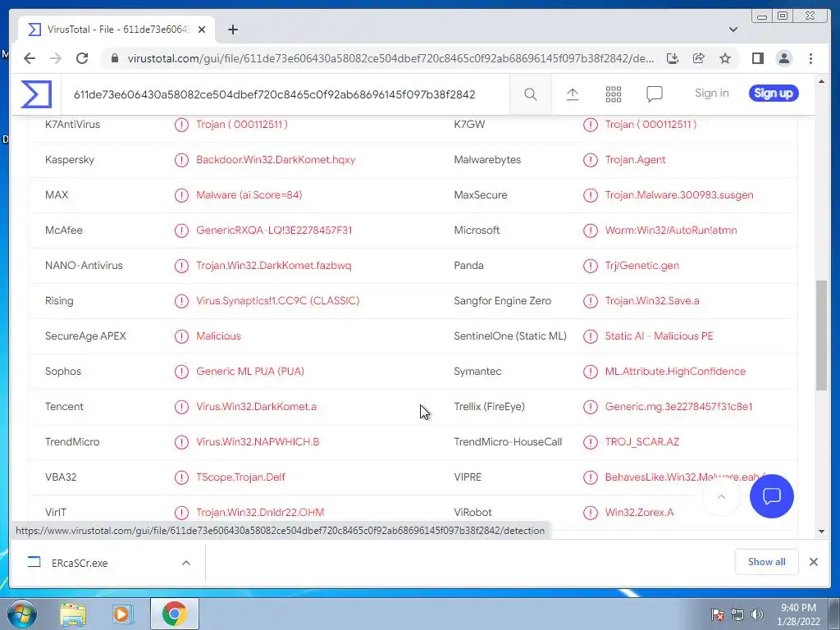Select the ML.Attribute.HighConfidence result

click(675, 372)
